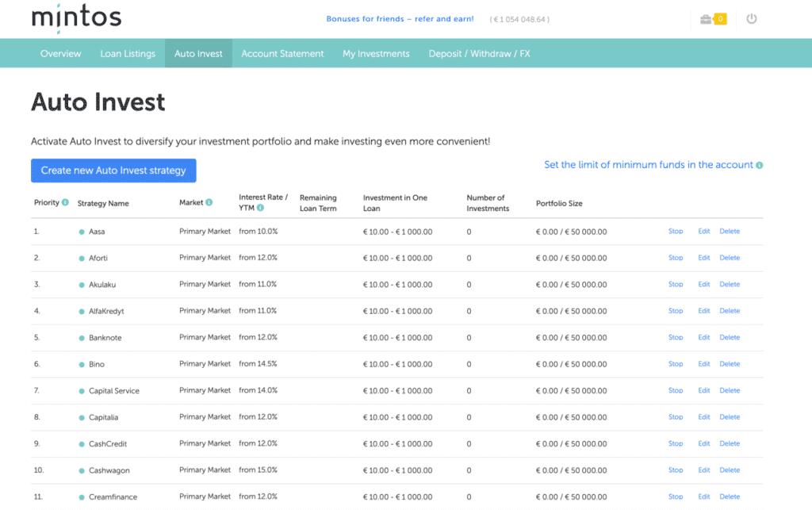
Task: Click the Portfolio Size column header
Action: point(559,204)
